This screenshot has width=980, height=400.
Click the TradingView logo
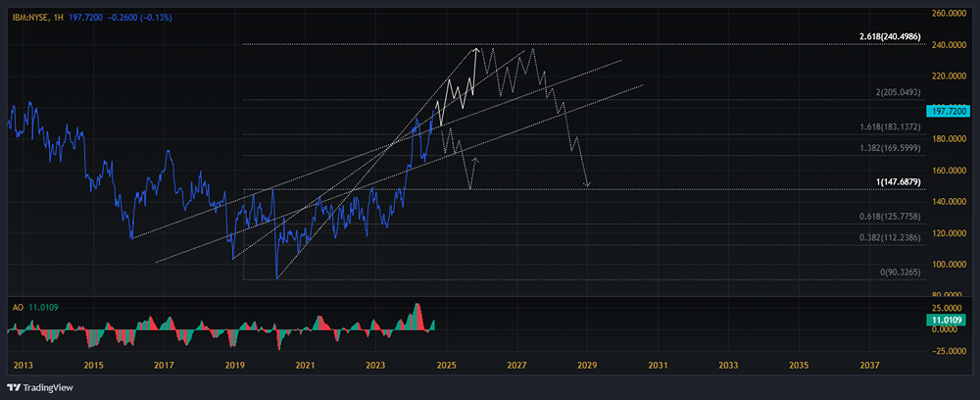[40, 387]
